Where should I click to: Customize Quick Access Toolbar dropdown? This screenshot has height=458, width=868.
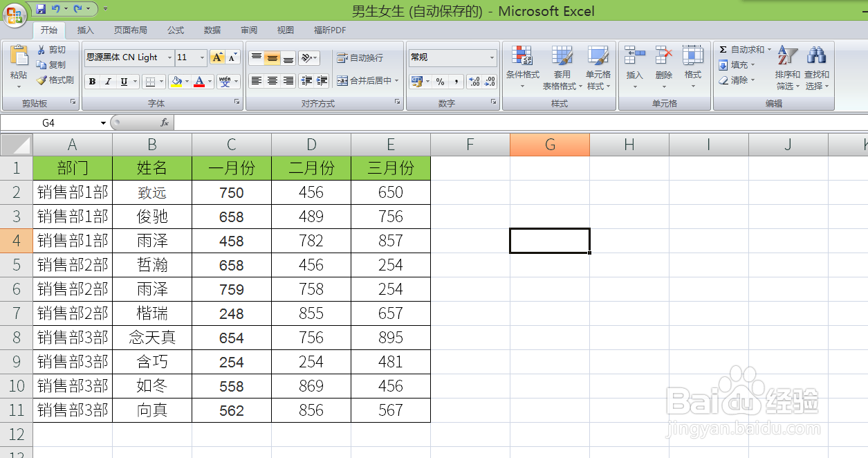point(106,9)
